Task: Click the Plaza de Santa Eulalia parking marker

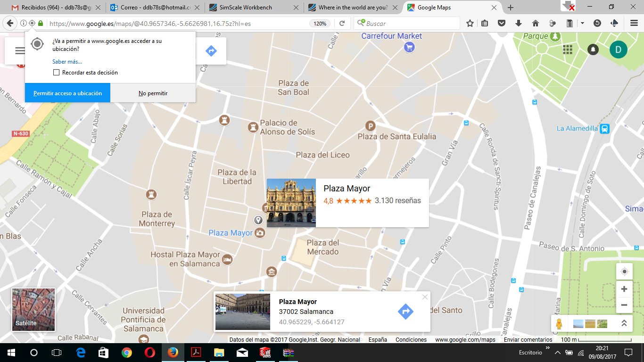Action: click(371, 126)
